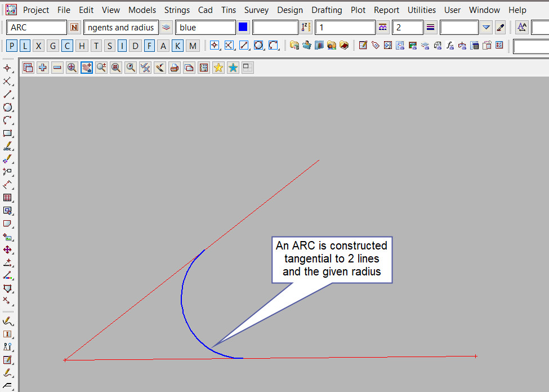
Task: Click the yellow star icon on view toolbar
Action: [218, 68]
